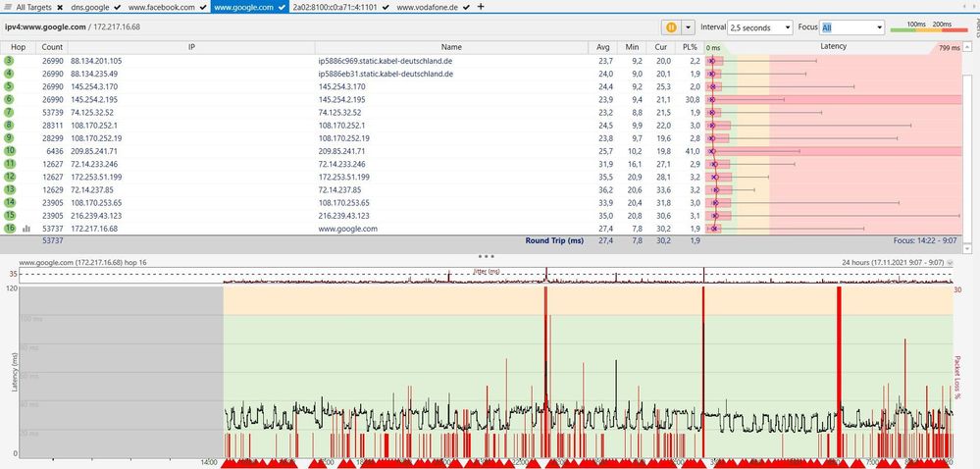Click the hop 4 green circle icon
The image size is (980, 469).
pyautogui.click(x=9, y=74)
